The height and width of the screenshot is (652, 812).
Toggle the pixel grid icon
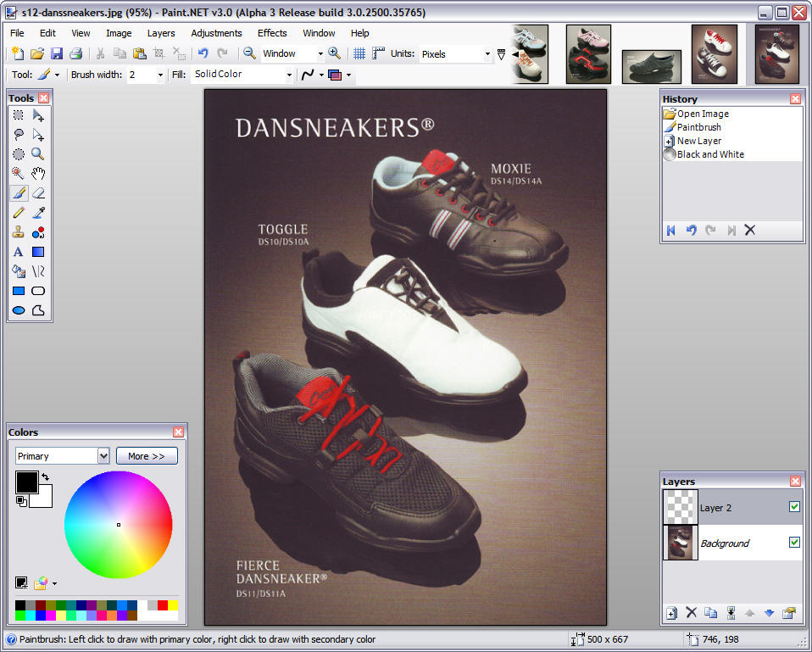pyautogui.click(x=359, y=53)
